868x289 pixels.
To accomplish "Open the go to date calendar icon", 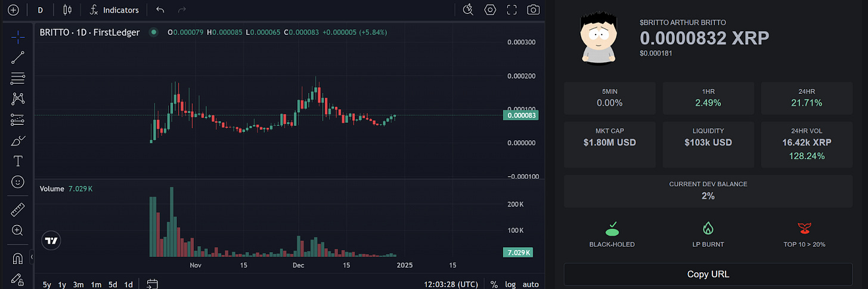I will [152, 284].
